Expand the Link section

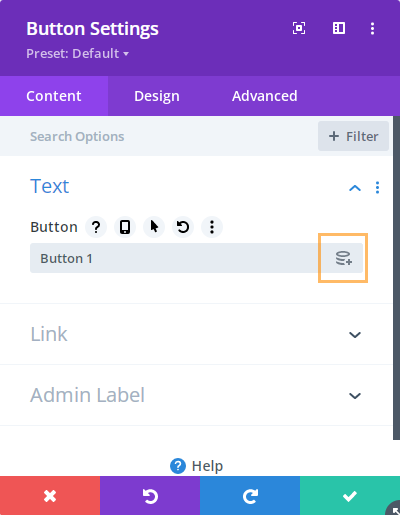[x=196, y=334]
